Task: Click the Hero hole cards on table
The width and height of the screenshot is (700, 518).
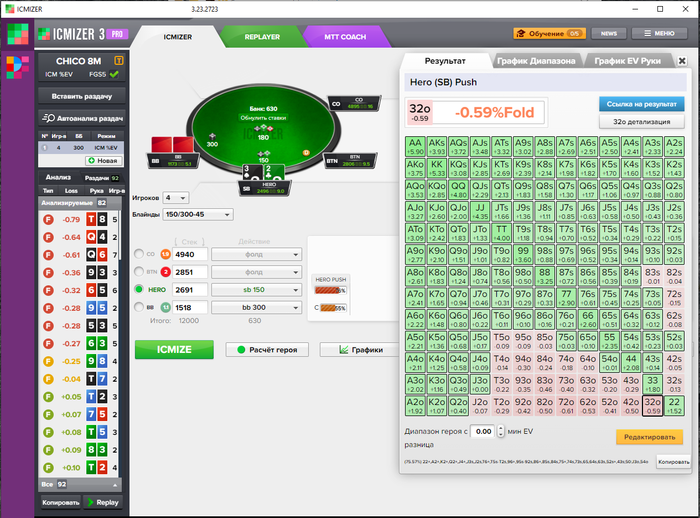Action: 263,172
